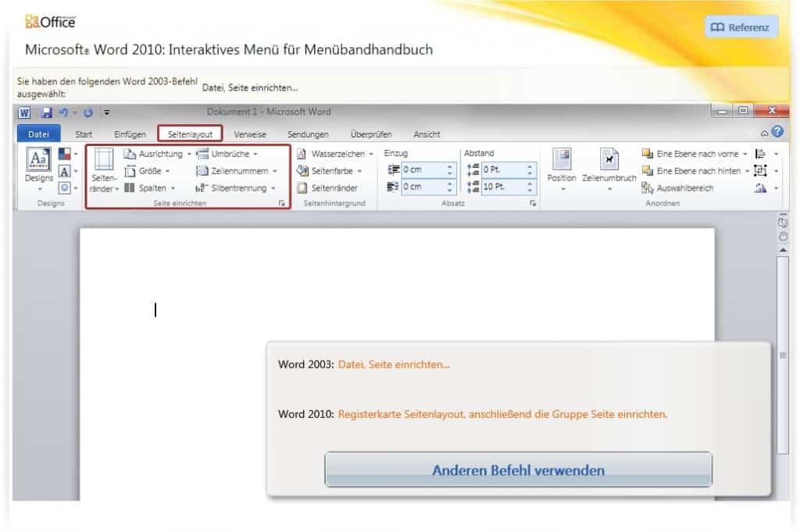Click Eine Ebene nach vorne
Image resolution: width=800 pixels, height=532 pixels.
click(691, 154)
